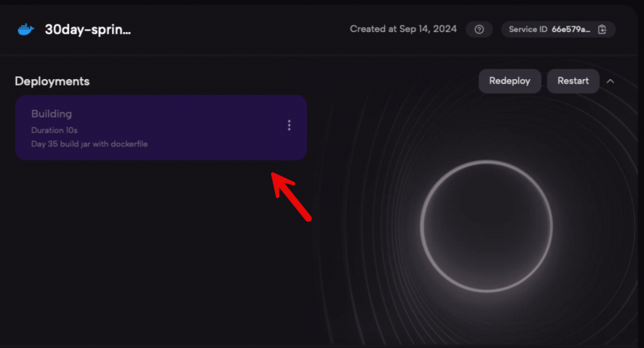Image resolution: width=644 pixels, height=348 pixels.
Task: Click the Redeploy button
Action: pos(509,81)
